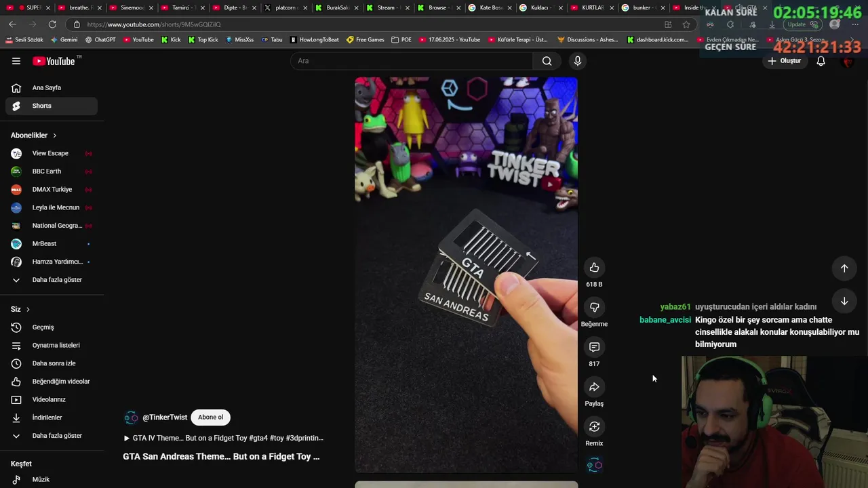Click the Oluştur create button
This screenshot has width=868, height=488.
coord(784,61)
